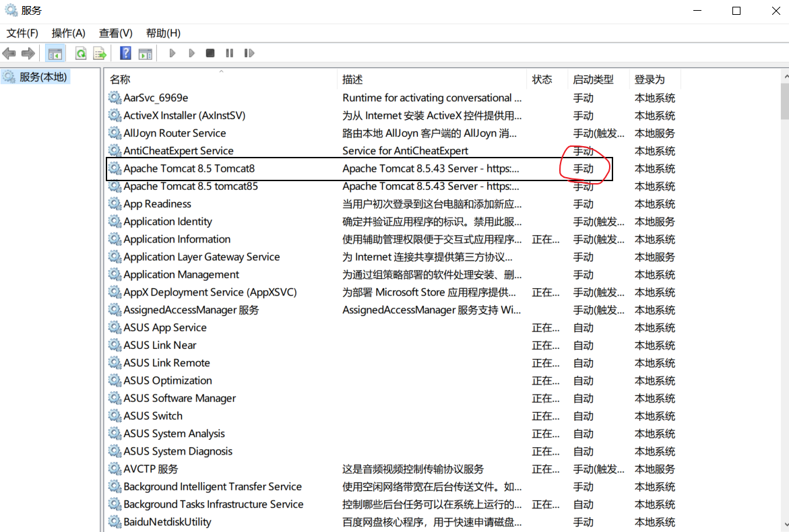Screen dimensions: 789x532
Task: Click gear icon of AntiCheatExpert Service
Action: point(115,150)
